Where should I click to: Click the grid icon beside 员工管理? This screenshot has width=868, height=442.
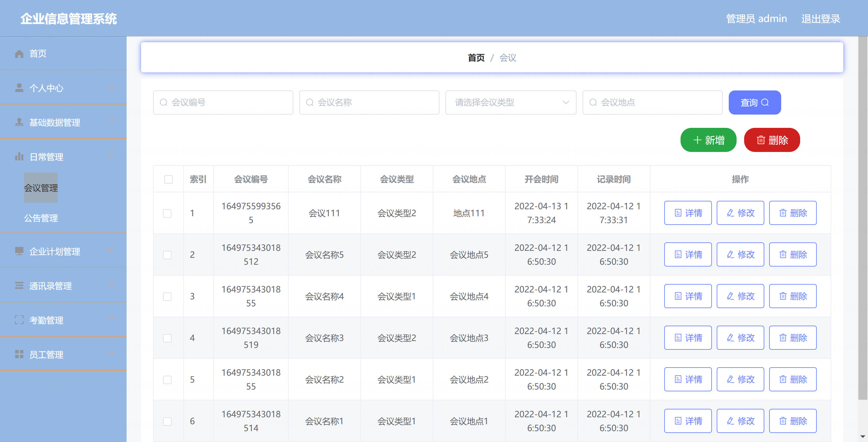(19, 354)
